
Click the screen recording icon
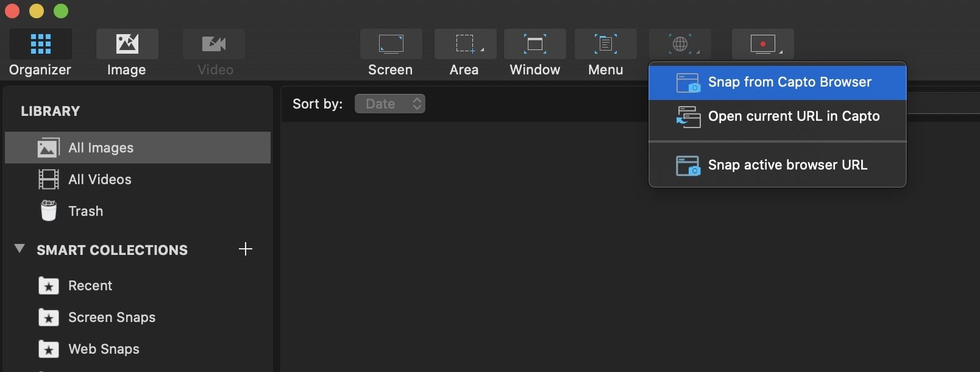pyautogui.click(x=762, y=45)
